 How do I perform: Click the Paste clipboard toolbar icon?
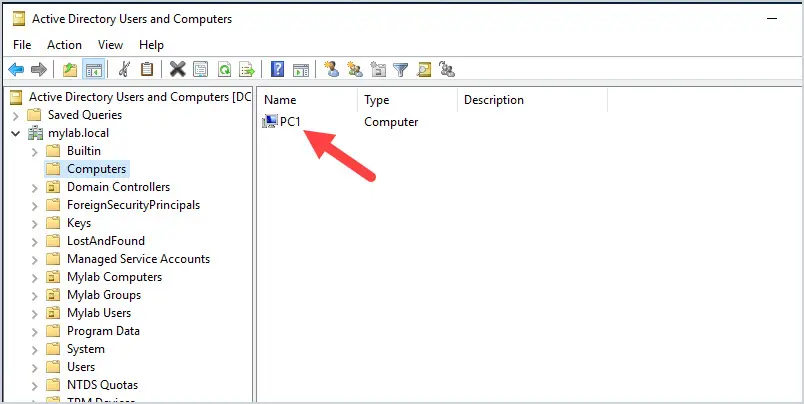[147, 69]
